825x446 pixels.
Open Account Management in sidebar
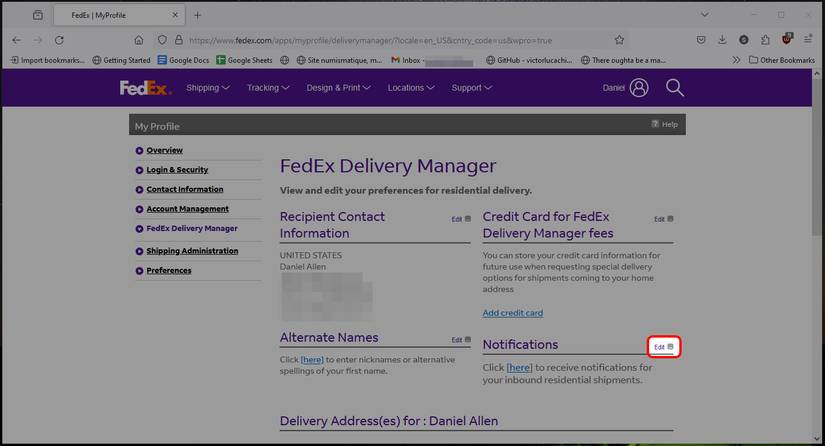pos(187,209)
